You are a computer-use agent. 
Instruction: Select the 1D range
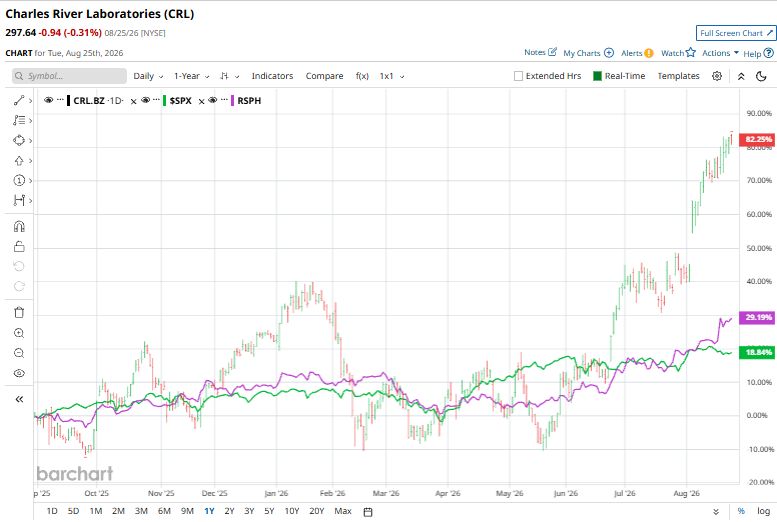52,511
